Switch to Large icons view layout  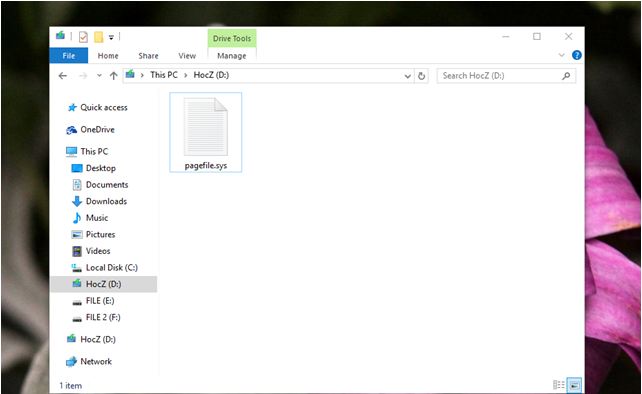(x=574, y=385)
